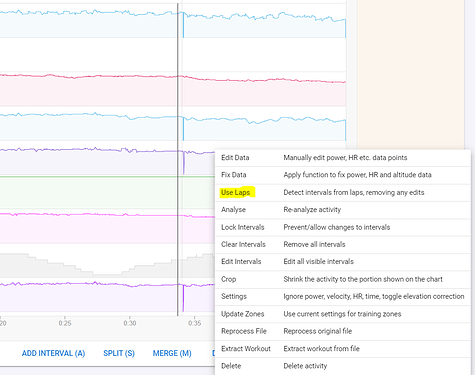
Task: Click the SPLIT (S) button
Action: 119,353
